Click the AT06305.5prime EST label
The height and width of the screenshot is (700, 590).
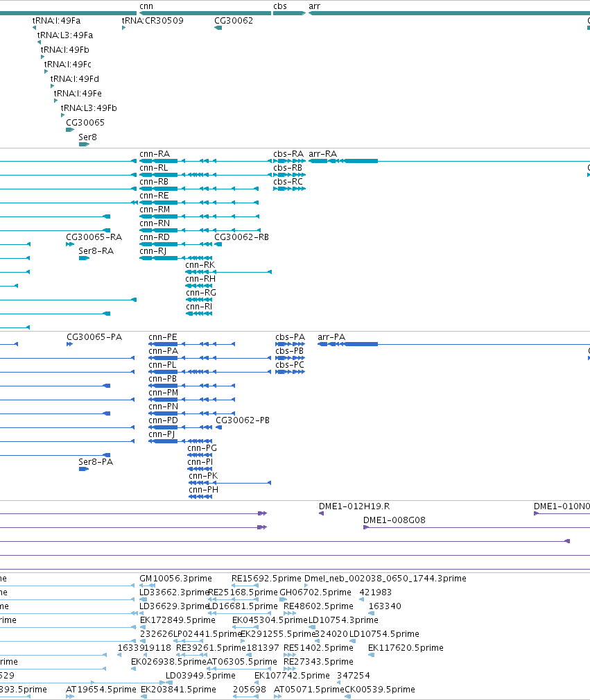tap(241, 662)
